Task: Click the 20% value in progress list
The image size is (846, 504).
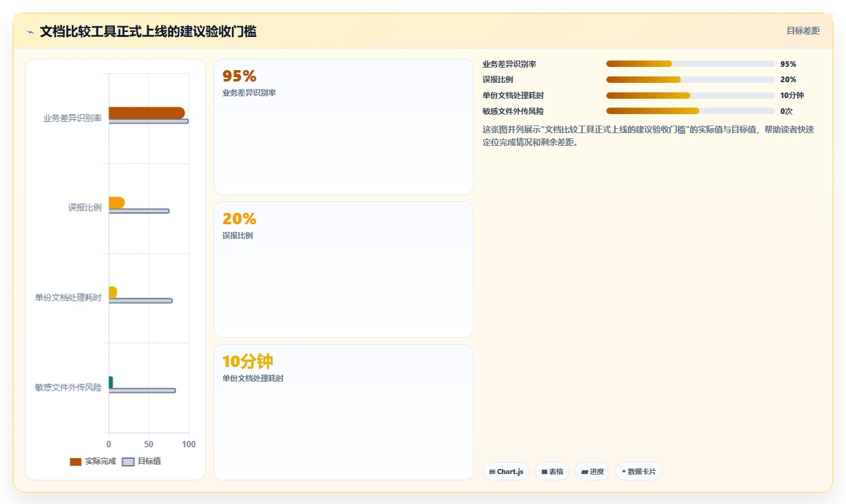Action: click(788, 80)
